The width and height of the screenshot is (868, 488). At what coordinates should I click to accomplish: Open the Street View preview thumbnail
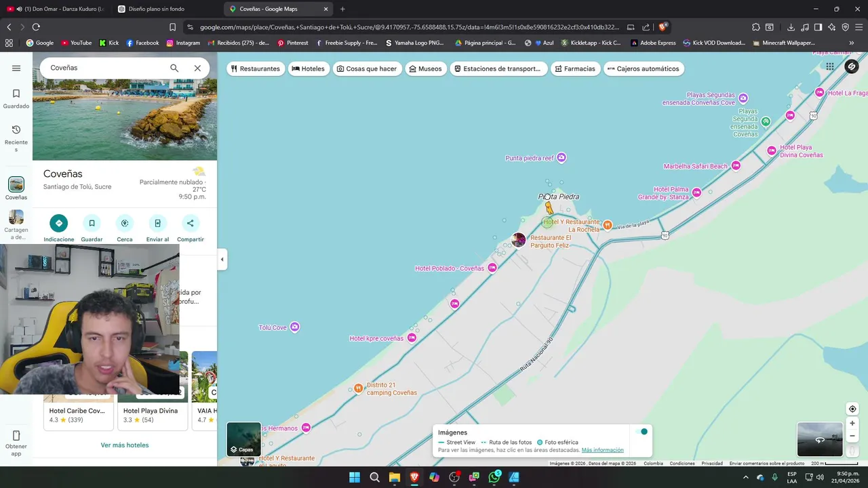[820, 439]
